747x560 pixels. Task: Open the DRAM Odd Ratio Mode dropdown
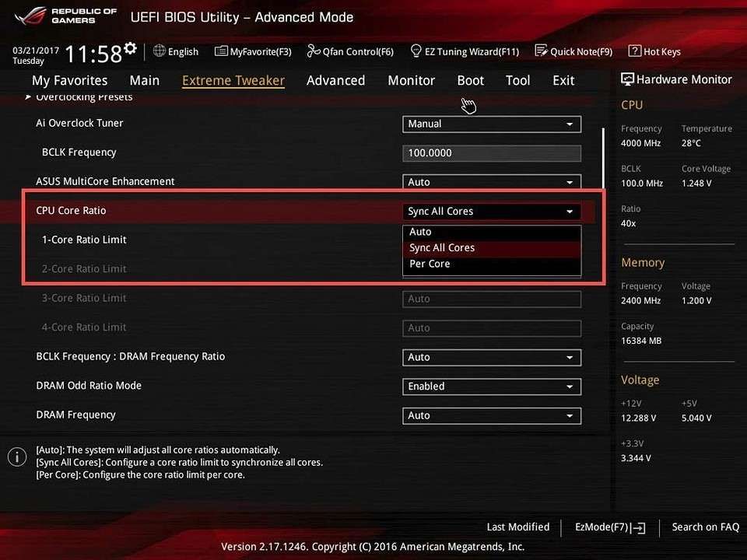(491, 386)
